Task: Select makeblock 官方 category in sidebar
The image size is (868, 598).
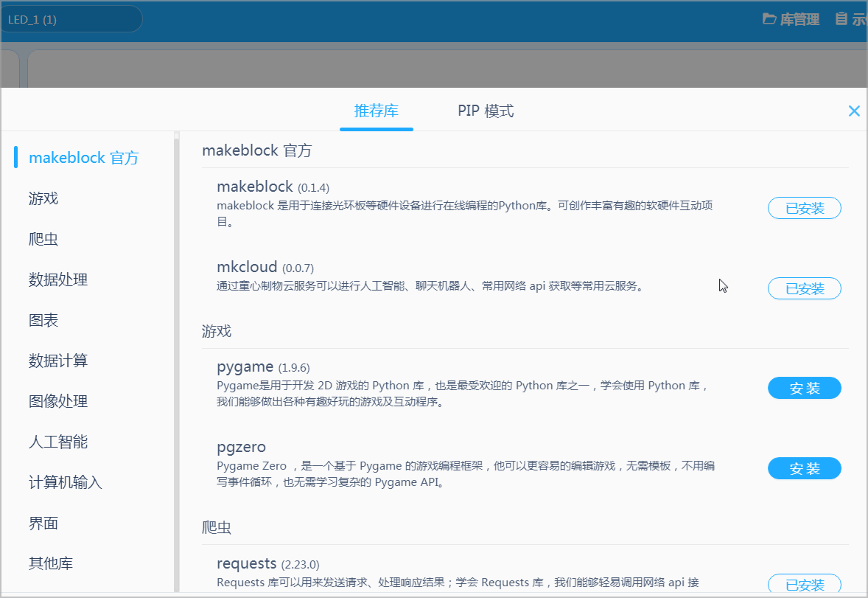Action: pyautogui.click(x=83, y=158)
